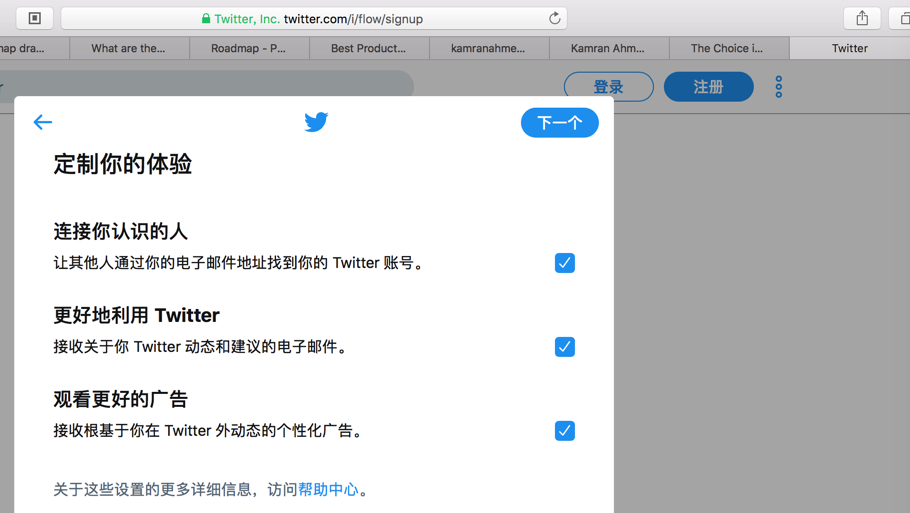The height and width of the screenshot is (513, 910).
Task: Open the three-dot more options menu
Action: pos(779,87)
